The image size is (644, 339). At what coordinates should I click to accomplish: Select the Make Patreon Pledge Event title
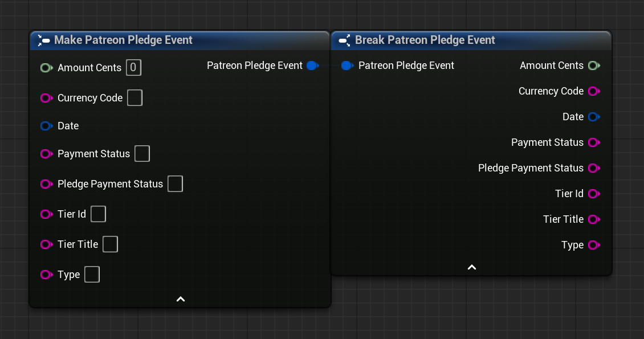[x=123, y=40]
